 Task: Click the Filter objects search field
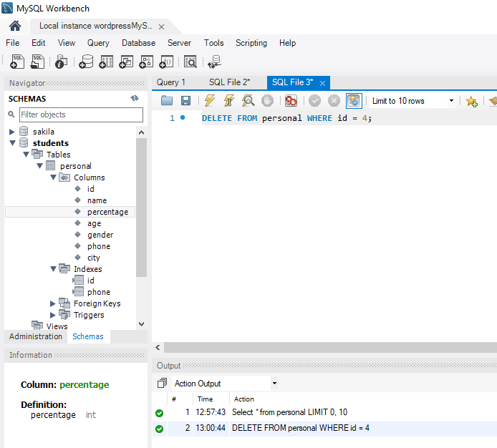click(81, 115)
